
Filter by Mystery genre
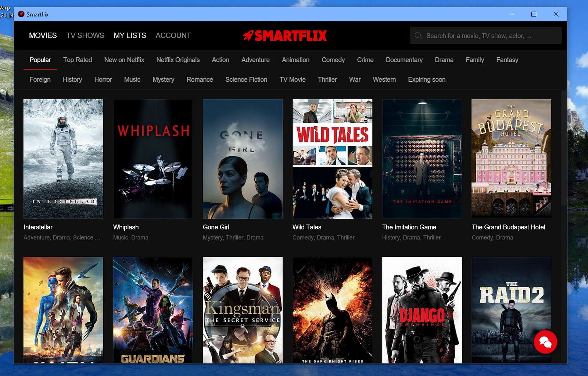tap(164, 79)
